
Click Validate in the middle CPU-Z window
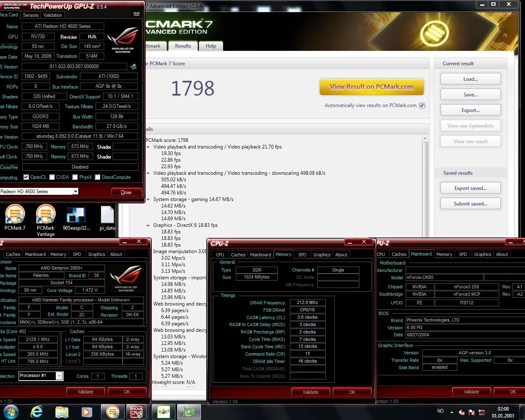(x=310, y=392)
